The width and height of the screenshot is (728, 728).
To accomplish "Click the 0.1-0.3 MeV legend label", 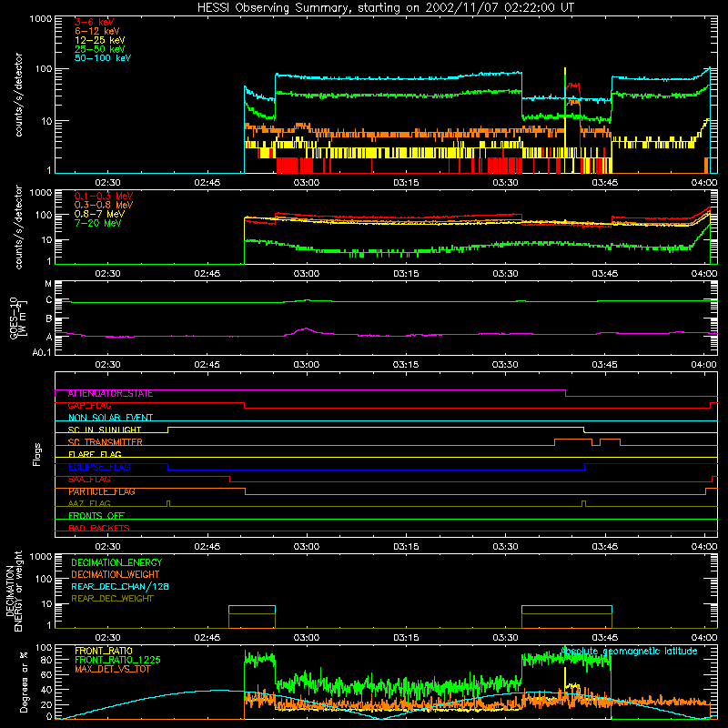I will (104, 196).
